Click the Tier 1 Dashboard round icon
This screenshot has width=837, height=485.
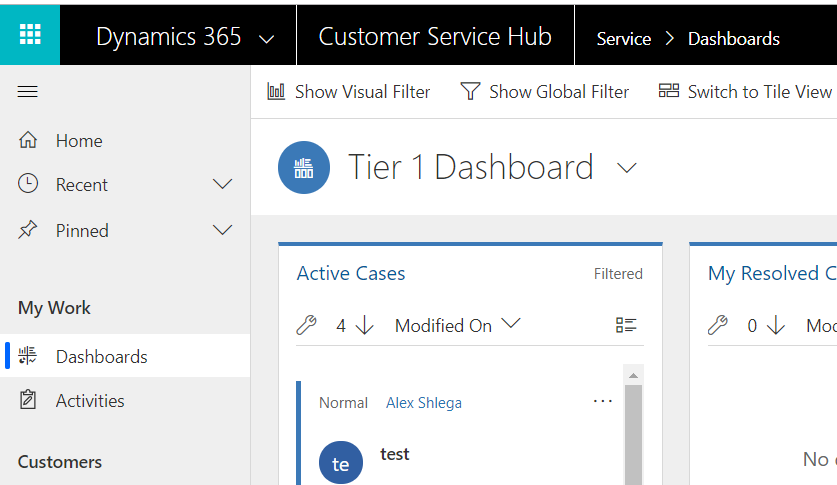click(304, 168)
